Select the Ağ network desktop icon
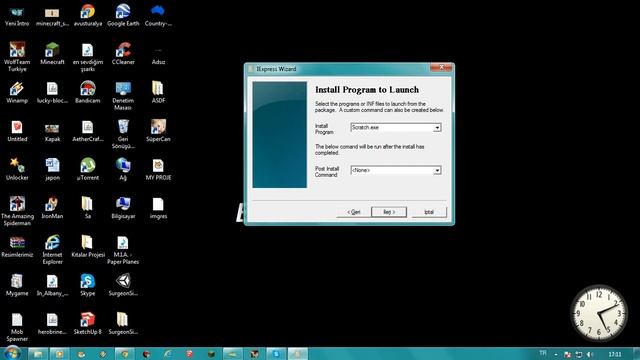Image resolution: width=640 pixels, height=360 pixels. (123, 169)
